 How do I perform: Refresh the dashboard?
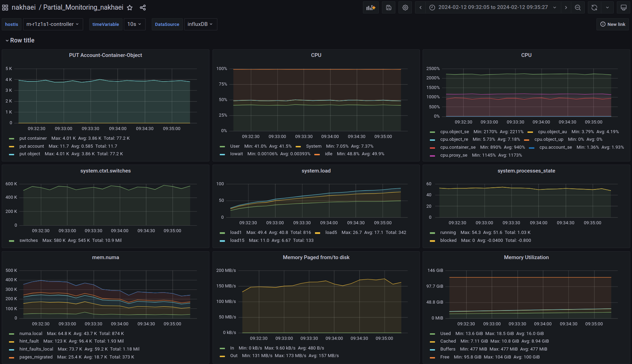click(594, 8)
